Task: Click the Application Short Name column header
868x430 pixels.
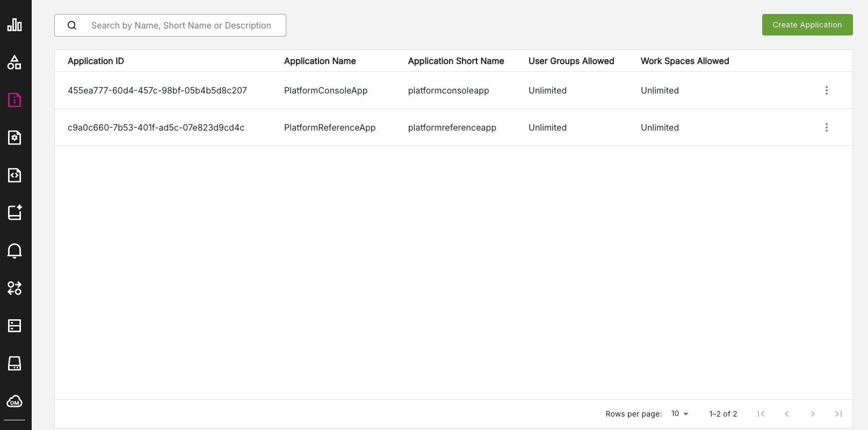Action: tap(456, 61)
